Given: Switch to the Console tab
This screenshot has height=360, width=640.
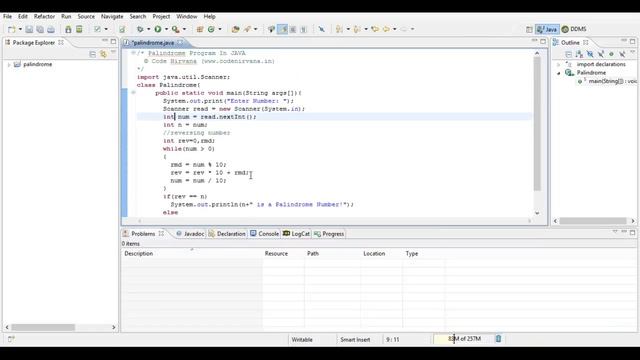Looking at the screenshot, I should click(264, 234).
